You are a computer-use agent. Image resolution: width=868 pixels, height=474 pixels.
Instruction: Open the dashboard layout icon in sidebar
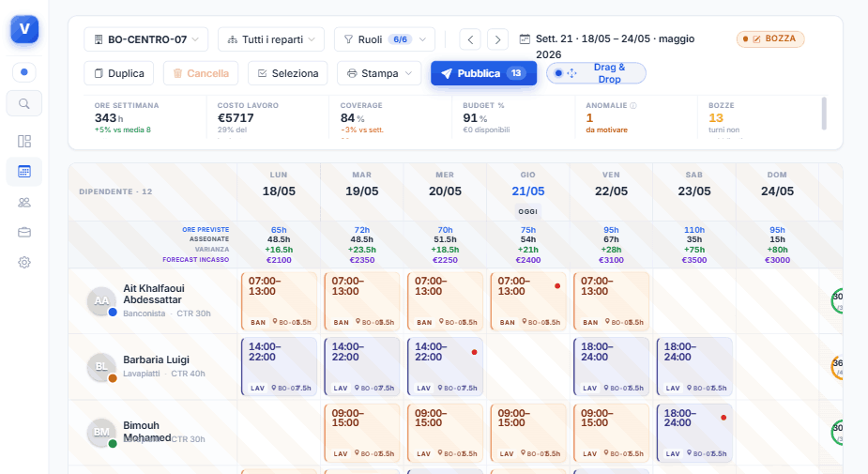[x=23, y=141]
